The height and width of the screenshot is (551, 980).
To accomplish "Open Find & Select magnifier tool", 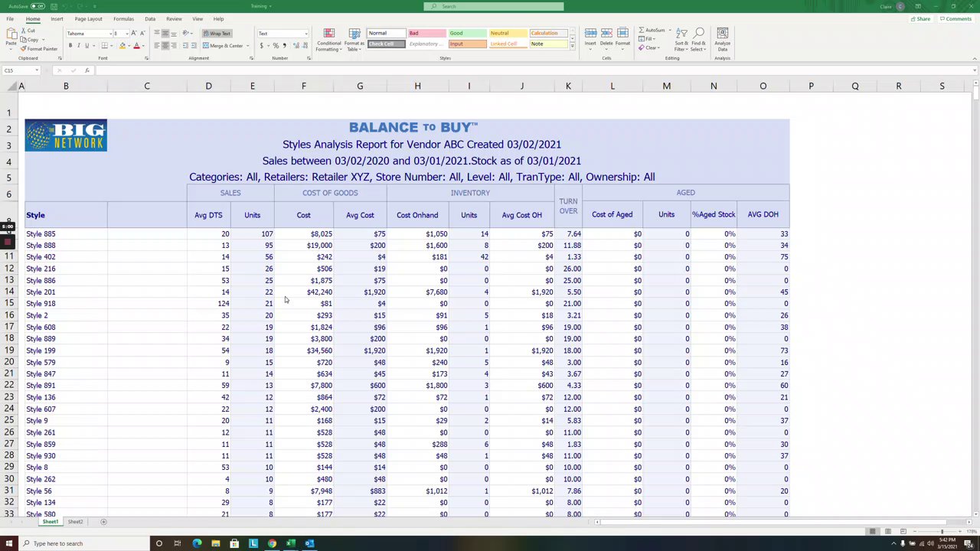I will click(698, 40).
